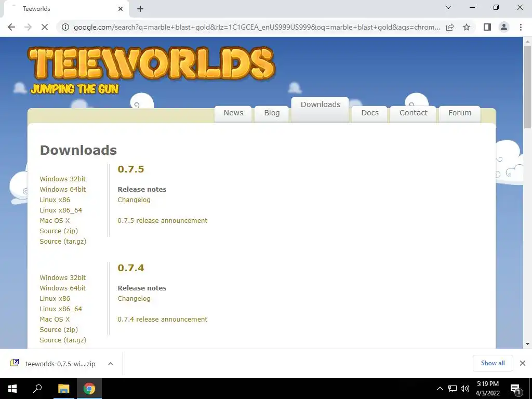Click Chrome icon in taskbar
Image resolution: width=532 pixels, height=399 pixels.
[89, 389]
